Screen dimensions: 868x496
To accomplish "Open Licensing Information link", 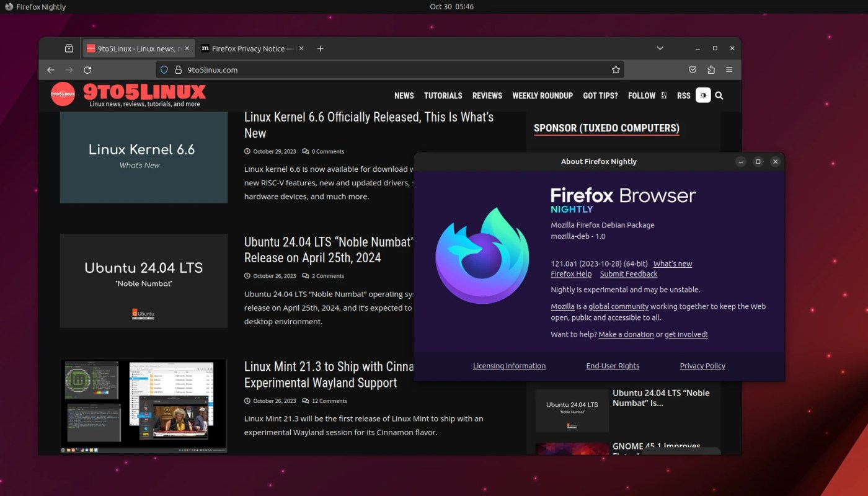I will coord(509,366).
